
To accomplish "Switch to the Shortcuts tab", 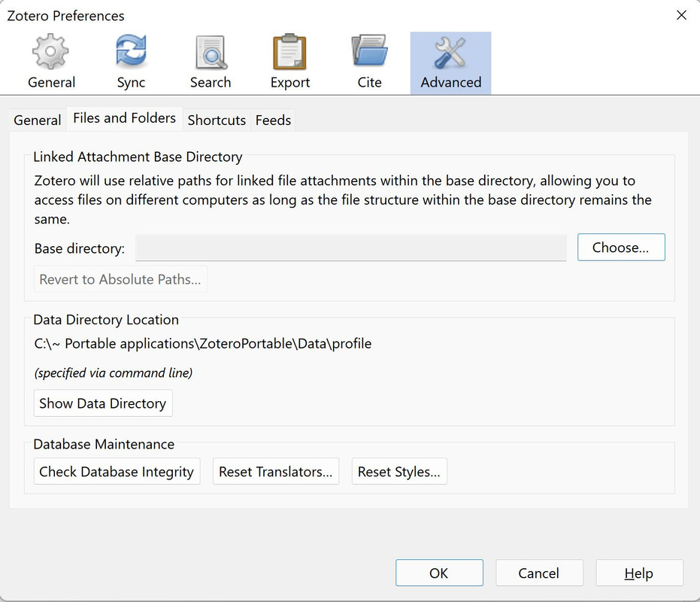I will click(217, 120).
